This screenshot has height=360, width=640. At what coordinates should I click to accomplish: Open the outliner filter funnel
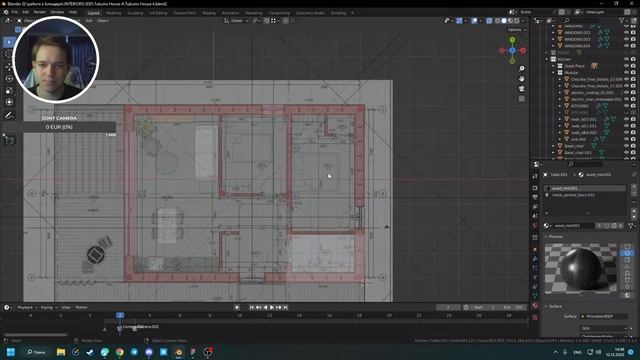click(622, 20)
